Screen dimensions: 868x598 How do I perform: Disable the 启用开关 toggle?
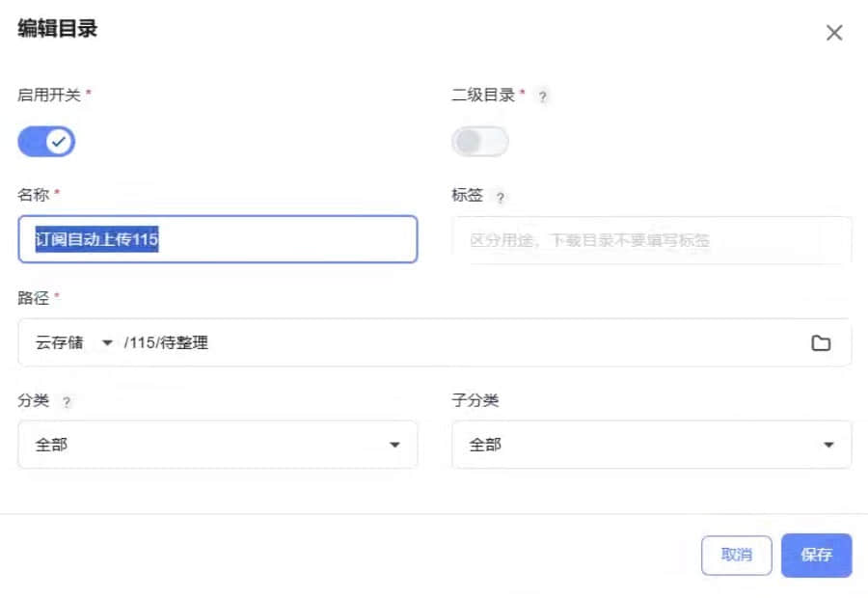[46, 142]
